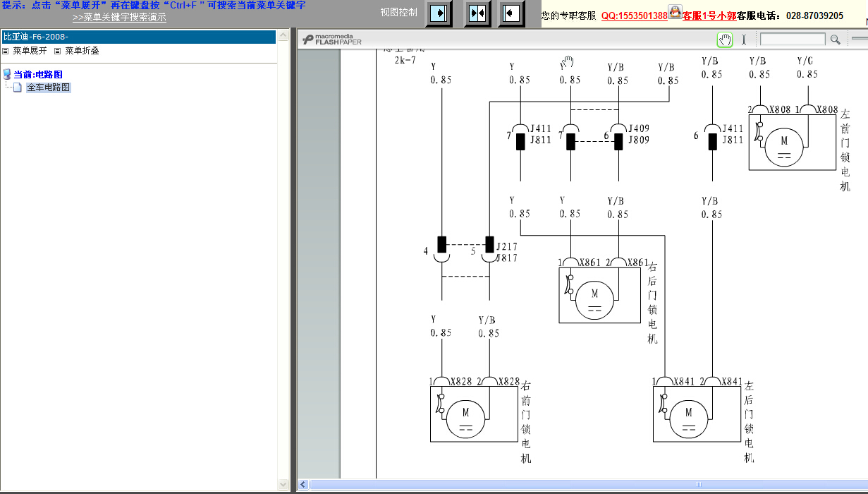Click the collapse left view control button
This screenshot has width=868, height=494.
click(512, 14)
